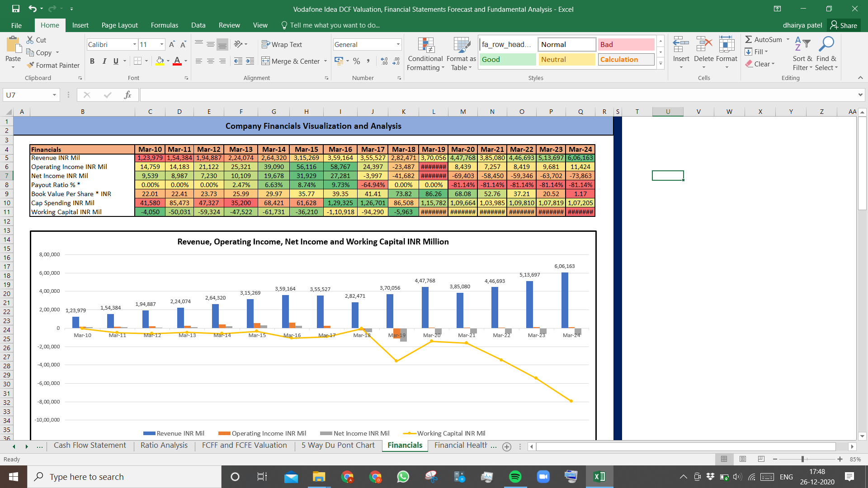Click the Increase Decimal icon
The image size is (868, 488).
(384, 61)
